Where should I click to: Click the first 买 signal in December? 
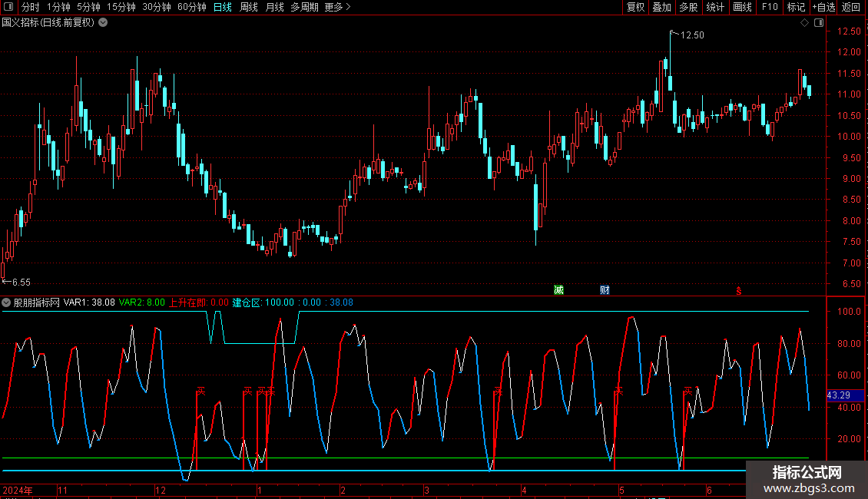click(x=200, y=392)
